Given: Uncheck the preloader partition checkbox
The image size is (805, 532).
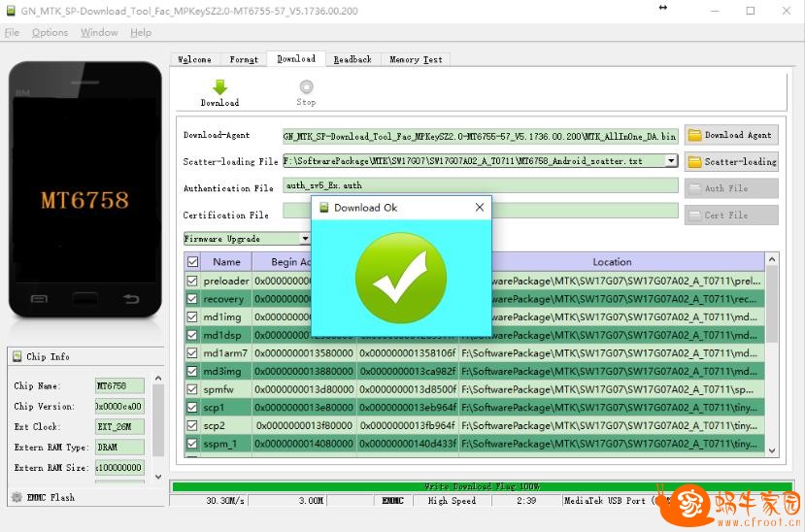Looking at the screenshot, I should click(x=192, y=281).
